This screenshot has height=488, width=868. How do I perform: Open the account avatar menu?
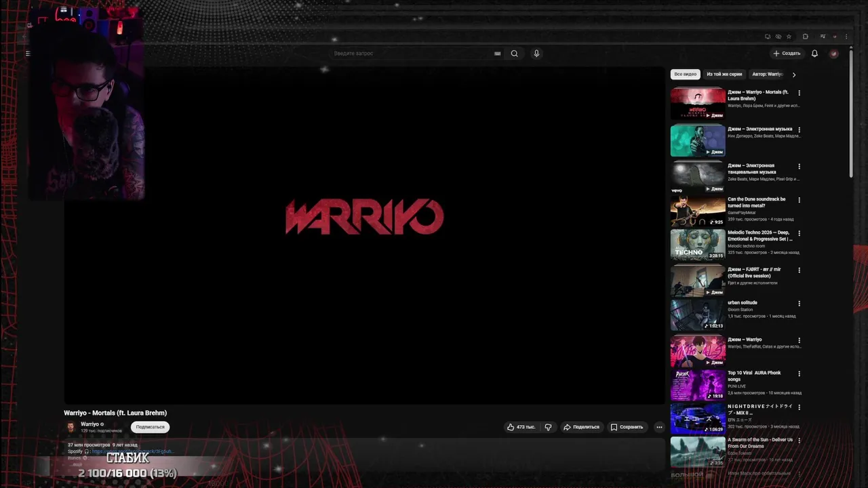(834, 54)
